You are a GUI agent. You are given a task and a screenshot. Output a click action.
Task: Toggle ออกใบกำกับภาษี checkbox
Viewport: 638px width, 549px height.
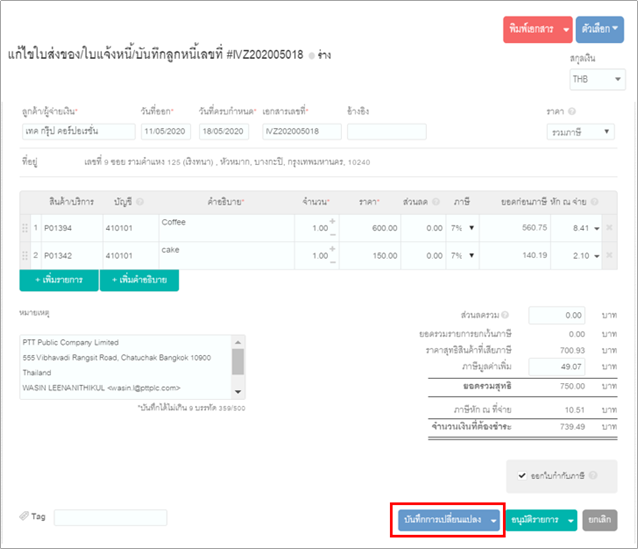(x=522, y=475)
